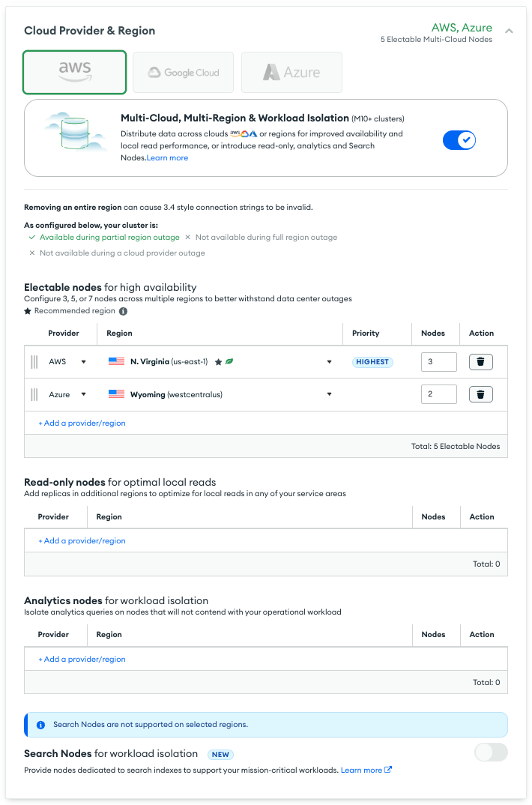Delete the AWS N. Virginia region row

(480, 362)
